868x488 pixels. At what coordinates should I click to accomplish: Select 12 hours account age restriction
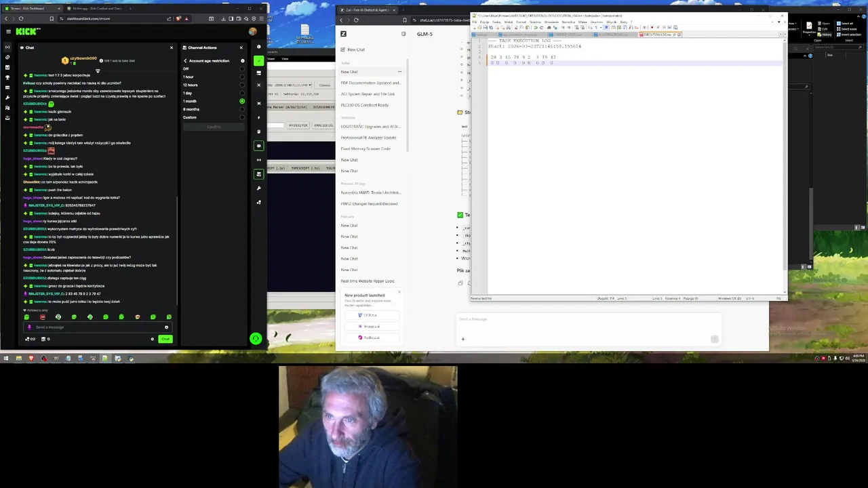coord(242,85)
